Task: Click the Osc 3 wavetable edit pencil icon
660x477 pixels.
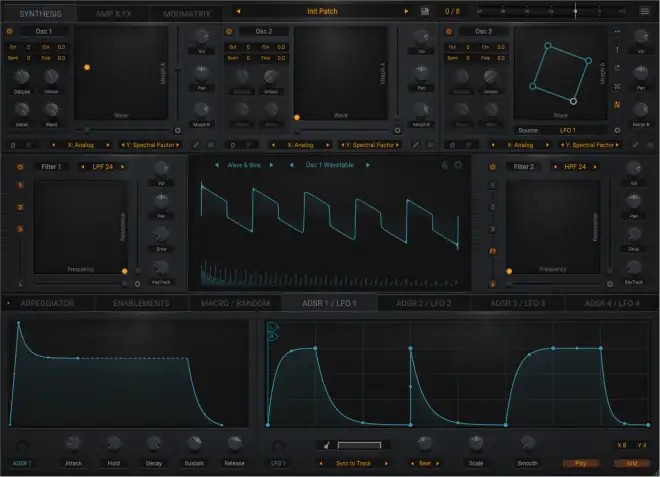Action: tap(636, 145)
